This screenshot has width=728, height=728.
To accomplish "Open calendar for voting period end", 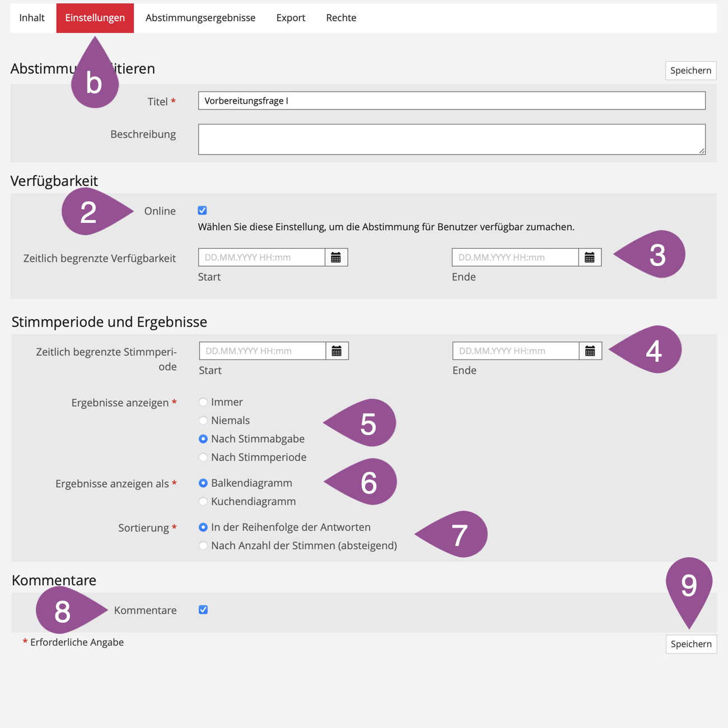I will coord(590,351).
